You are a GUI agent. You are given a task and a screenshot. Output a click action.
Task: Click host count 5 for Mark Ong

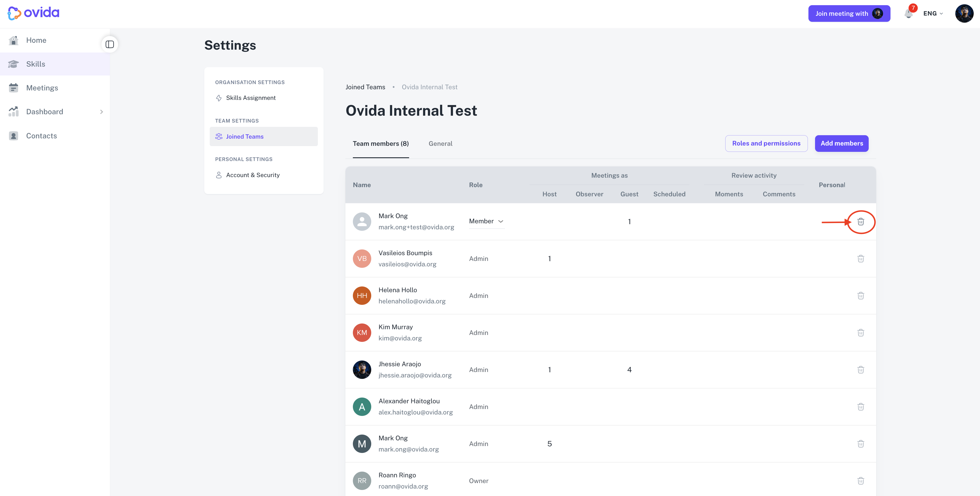(549, 444)
